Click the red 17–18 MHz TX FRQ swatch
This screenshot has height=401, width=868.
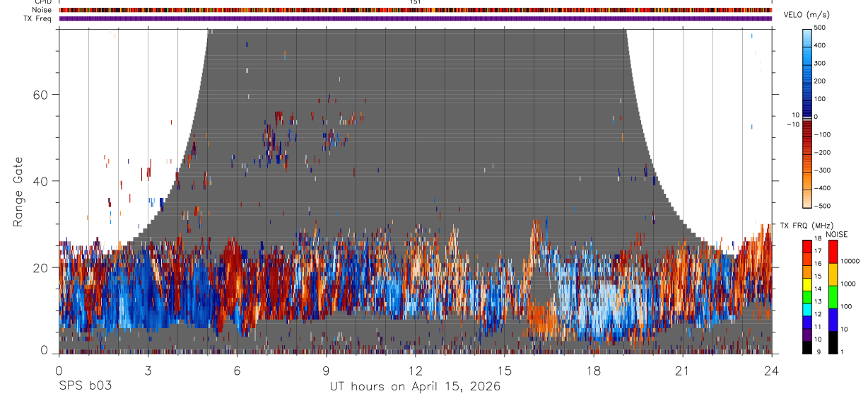tap(807, 246)
